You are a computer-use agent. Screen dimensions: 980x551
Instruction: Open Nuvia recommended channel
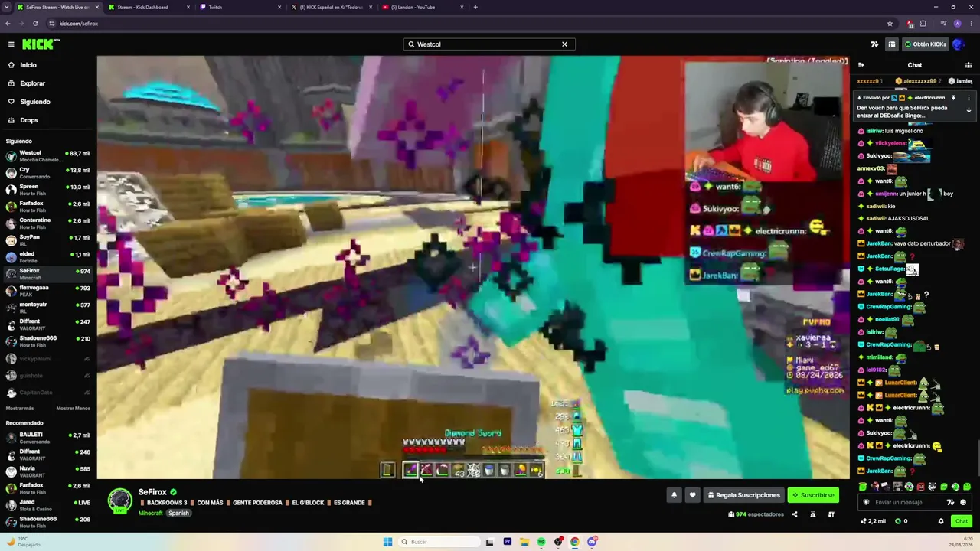tap(47, 471)
